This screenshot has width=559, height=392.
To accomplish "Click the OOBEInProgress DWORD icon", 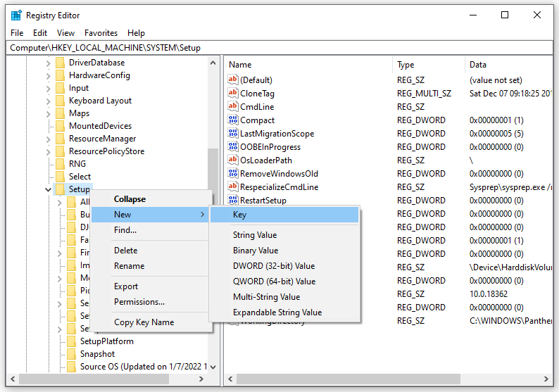I will (233, 146).
